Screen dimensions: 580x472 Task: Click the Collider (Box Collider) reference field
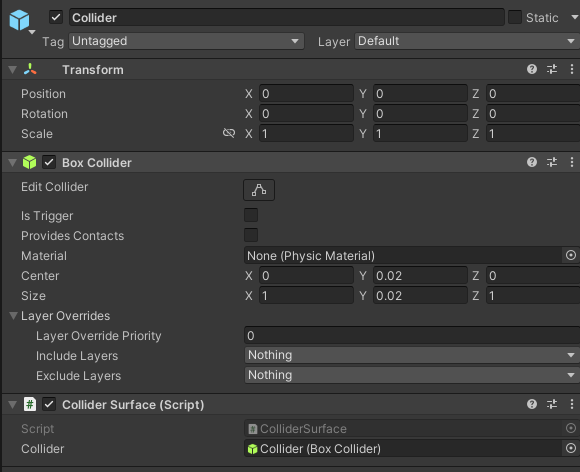click(403, 449)
